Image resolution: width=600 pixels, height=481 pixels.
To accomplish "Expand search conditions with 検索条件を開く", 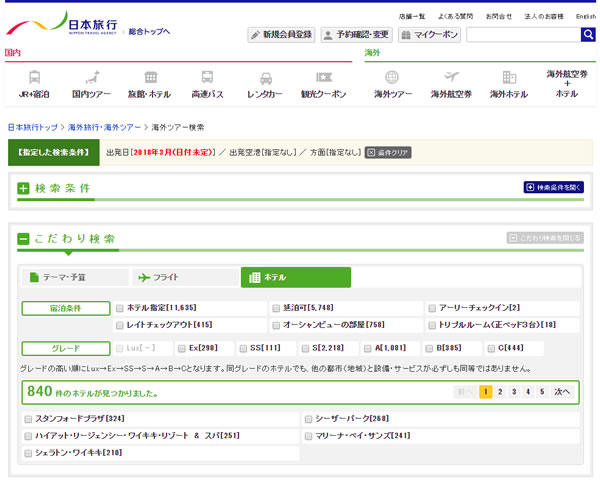I will click(x=553, y=187).
